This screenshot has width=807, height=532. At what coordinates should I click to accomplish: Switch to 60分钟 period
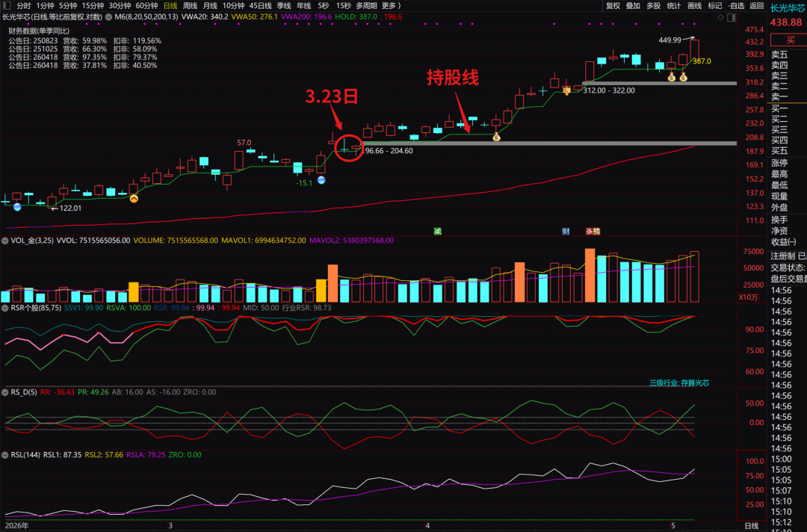[x=146, y=6]
